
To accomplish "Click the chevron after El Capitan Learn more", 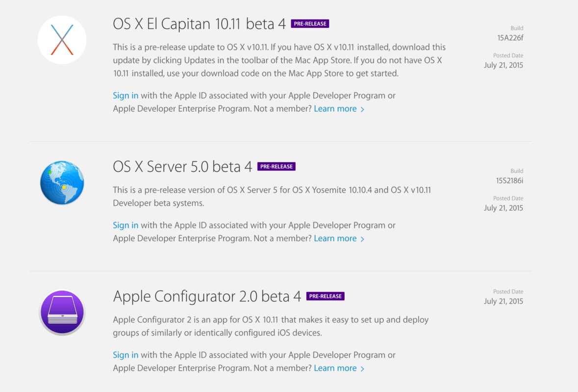I will coord(362,109).
